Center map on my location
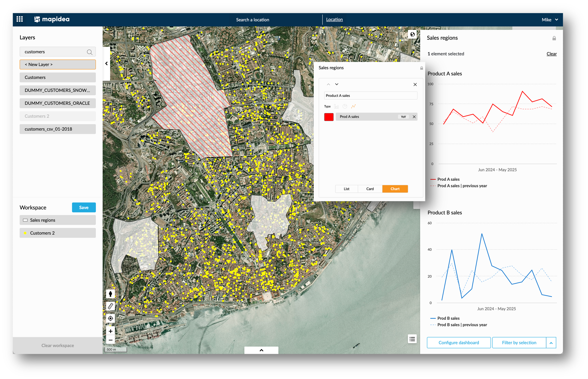 click(110, 318)
